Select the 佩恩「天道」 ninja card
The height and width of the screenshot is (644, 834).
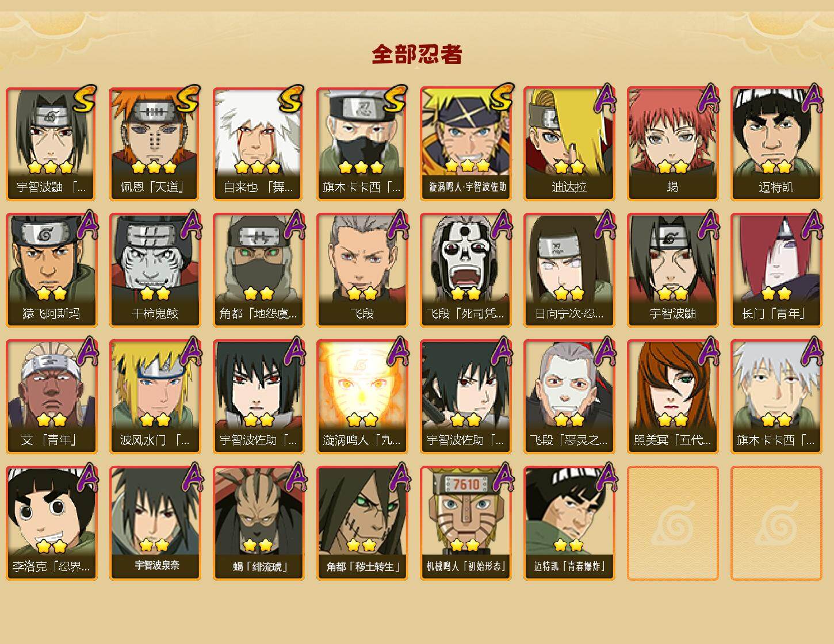point(155,144)
